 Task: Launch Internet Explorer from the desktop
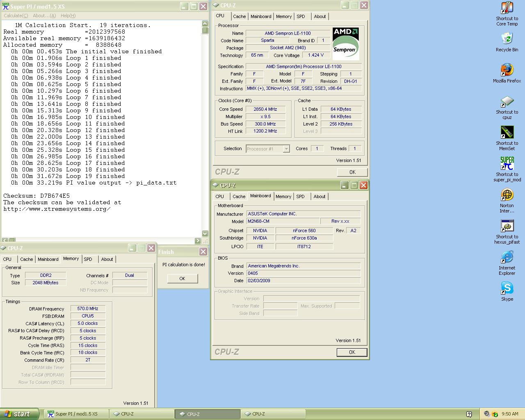507,263
